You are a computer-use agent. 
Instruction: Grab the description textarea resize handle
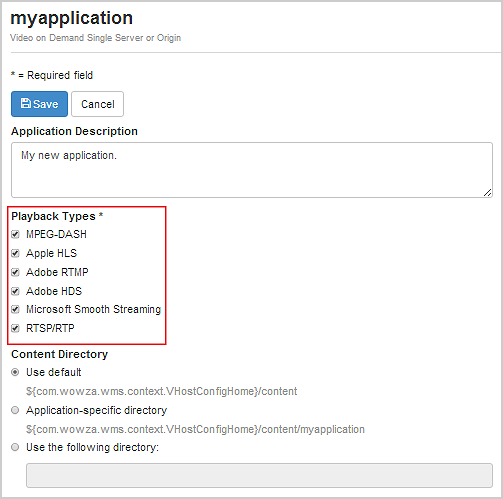(x=488, y=193)
